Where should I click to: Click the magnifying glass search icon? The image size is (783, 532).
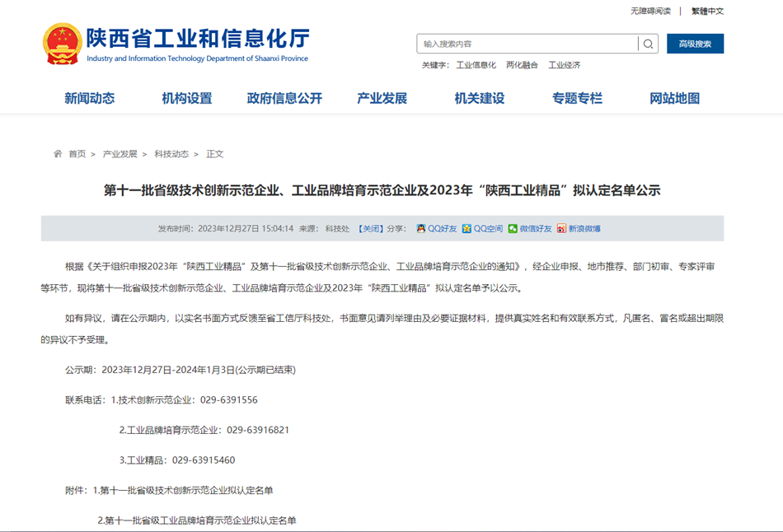pyautogui.click(x=649, y=44)
